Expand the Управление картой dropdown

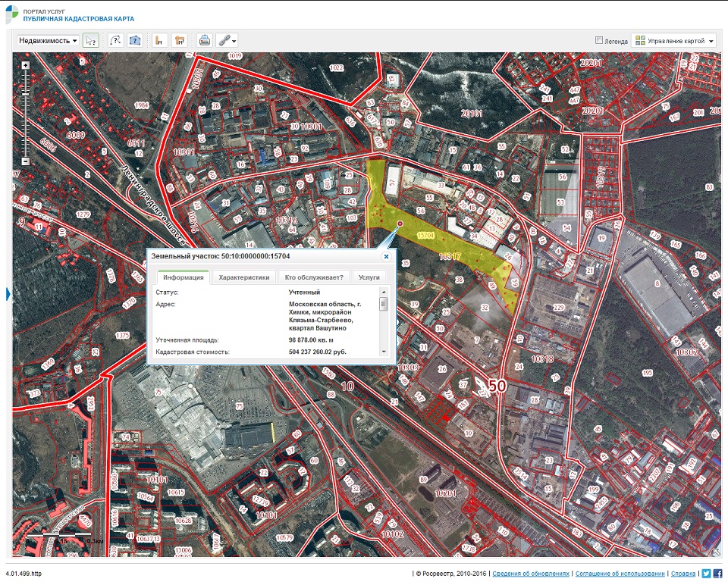(x=674, y=41)
